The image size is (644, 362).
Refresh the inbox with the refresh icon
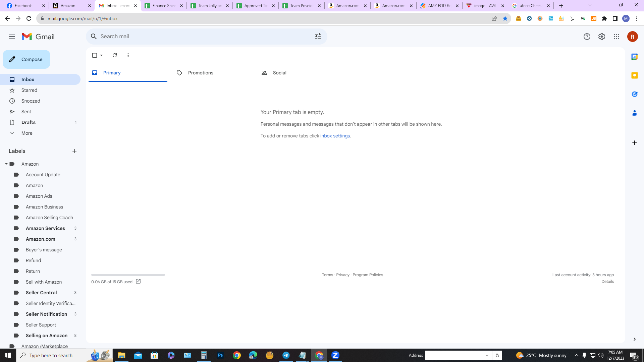115,55
